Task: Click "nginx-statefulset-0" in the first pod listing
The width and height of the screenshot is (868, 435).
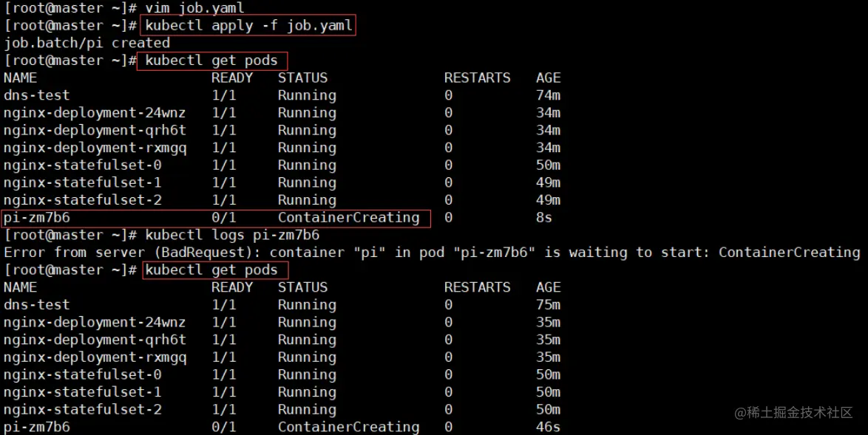Action: [83, 165]
